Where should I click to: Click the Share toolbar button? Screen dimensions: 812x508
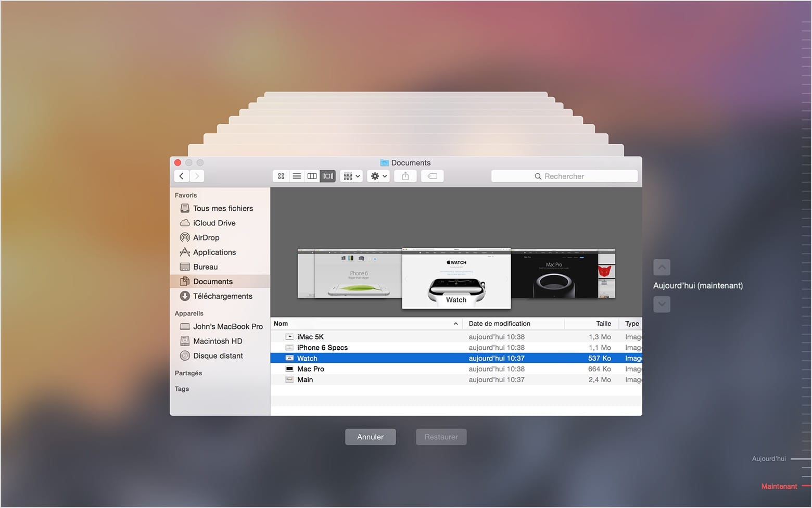(405, 176)
